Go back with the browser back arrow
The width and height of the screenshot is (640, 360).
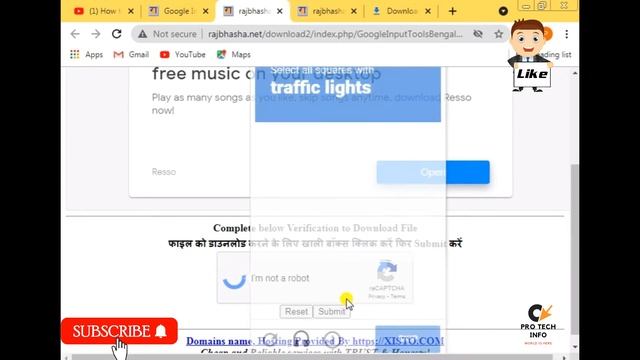pos(75,34)
